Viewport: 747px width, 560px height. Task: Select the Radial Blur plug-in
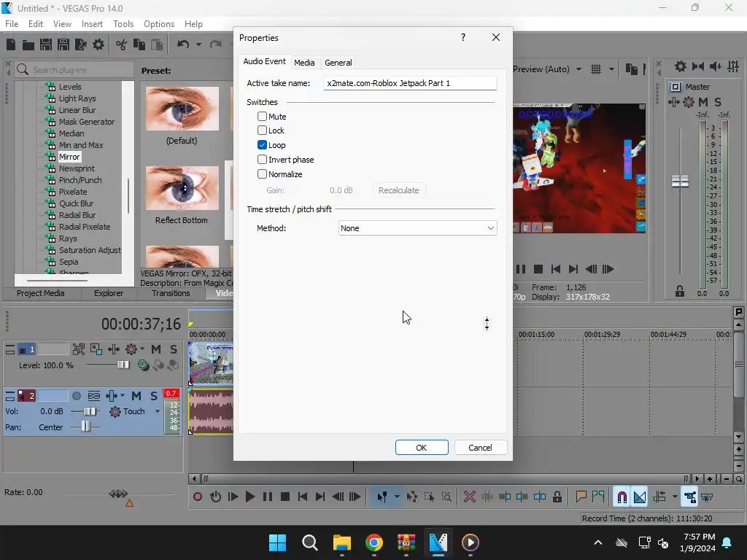pyautogui.click(x=77, y=215)
